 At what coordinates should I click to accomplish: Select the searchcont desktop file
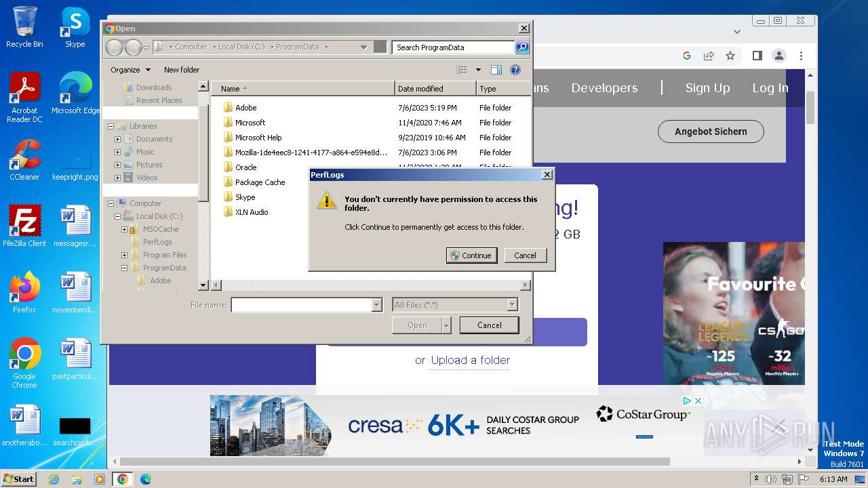[75, 431]
